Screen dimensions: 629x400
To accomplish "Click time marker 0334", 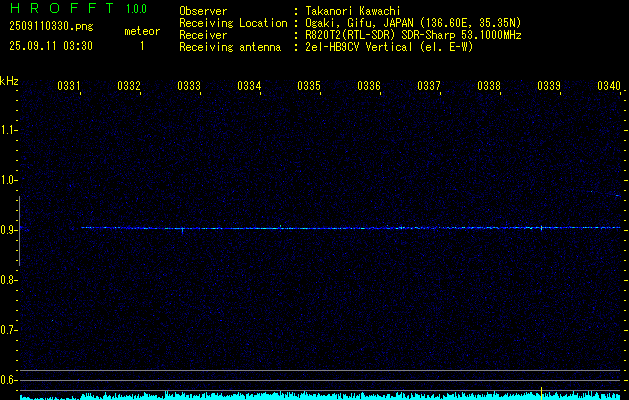I will 249,86.
